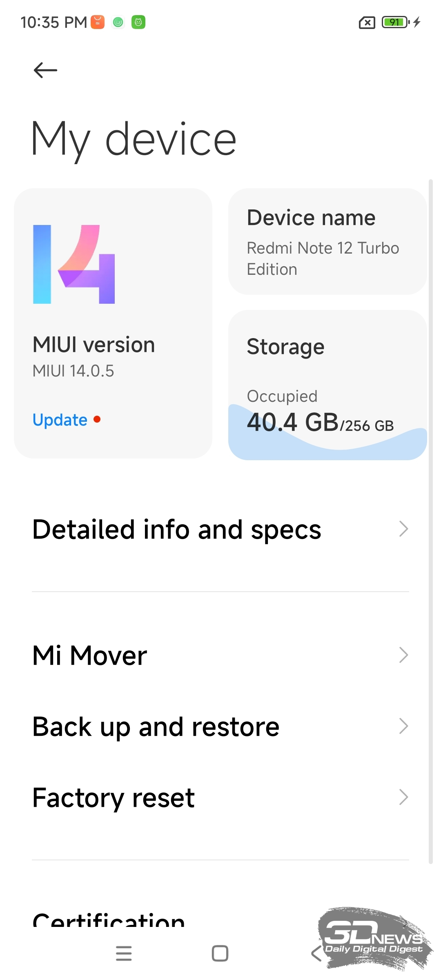Tap the blue Update link

click(60, 420)
